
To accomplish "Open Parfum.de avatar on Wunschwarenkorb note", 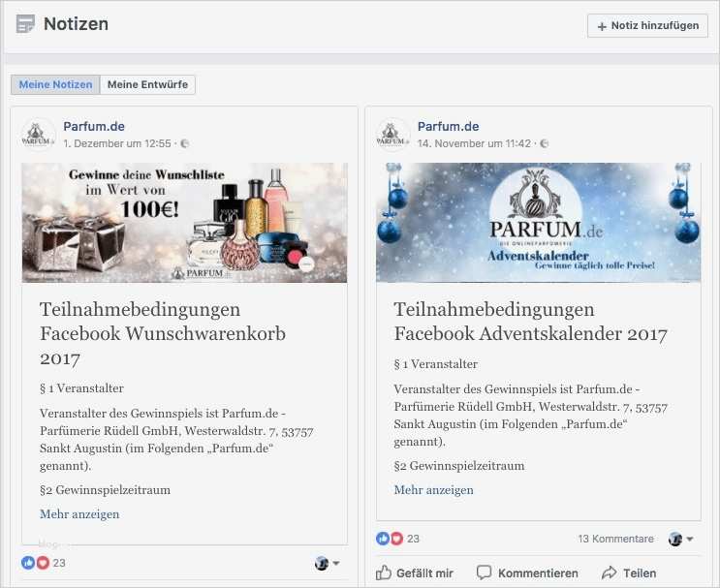I will point(38,135).
